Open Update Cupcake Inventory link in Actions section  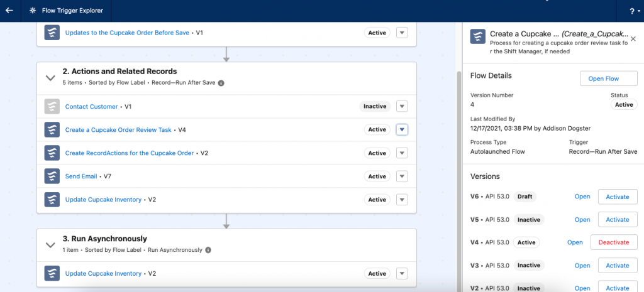pyautogui.click(x=103, y=200)
